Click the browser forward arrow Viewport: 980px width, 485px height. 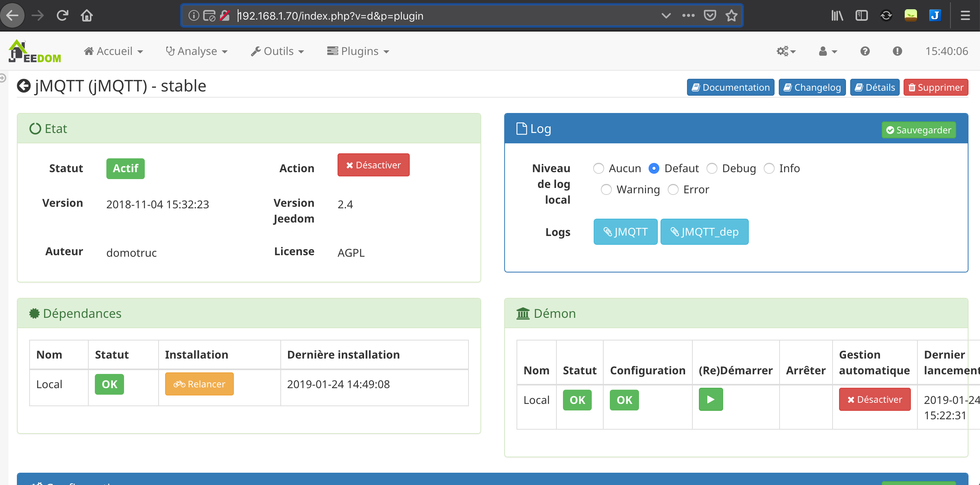pos(38,15)
